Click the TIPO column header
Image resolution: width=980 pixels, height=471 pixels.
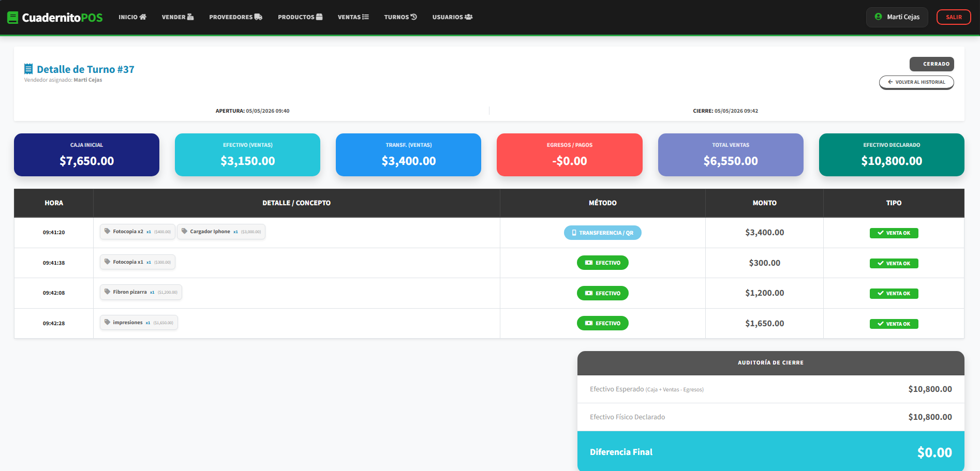(x=894, y=203)
